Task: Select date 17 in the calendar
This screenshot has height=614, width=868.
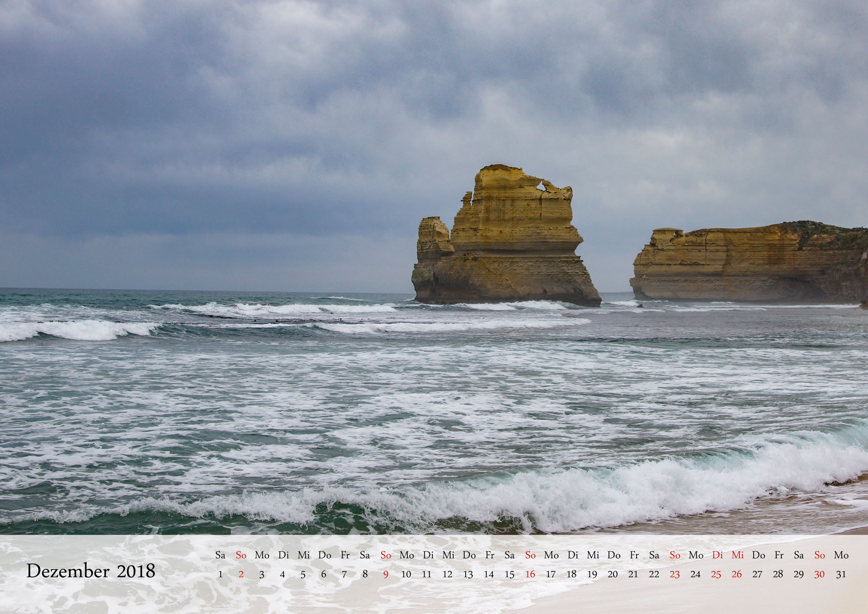Action: point(551,574)
